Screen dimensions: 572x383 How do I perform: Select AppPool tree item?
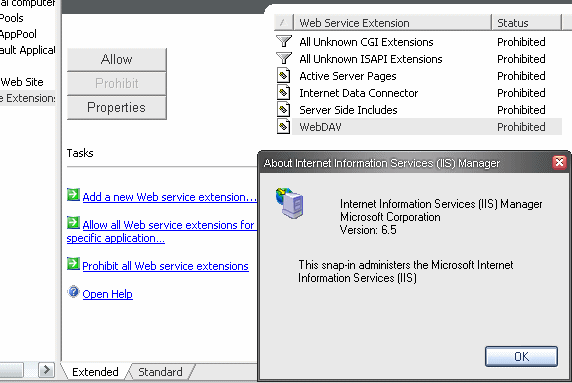click(x=18, y=34)
